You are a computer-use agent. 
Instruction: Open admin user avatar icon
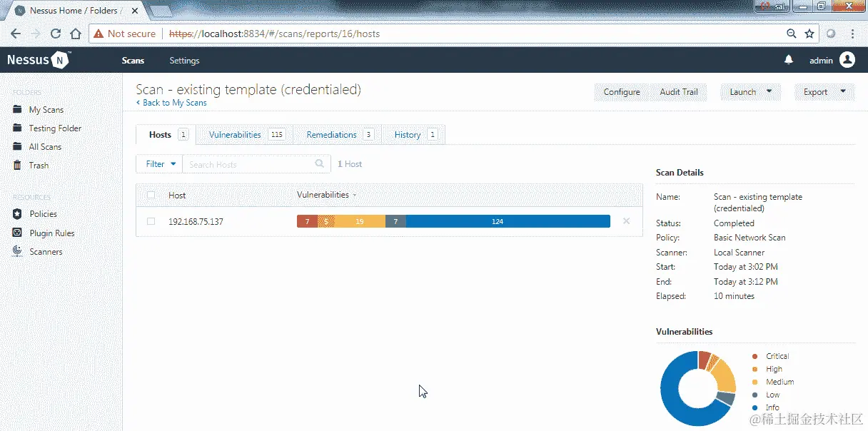847,60
